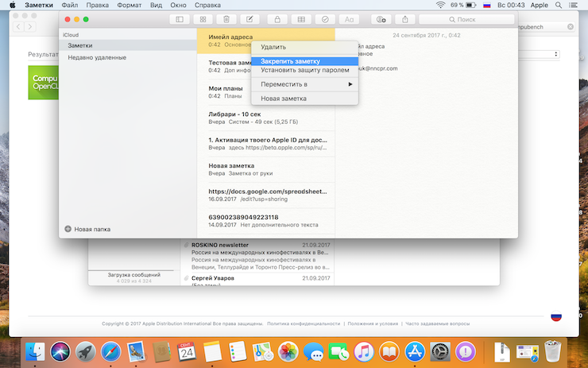Select the Новая заметка note from Вчера
The image size is (588, 368).
[x=266, y=169]
